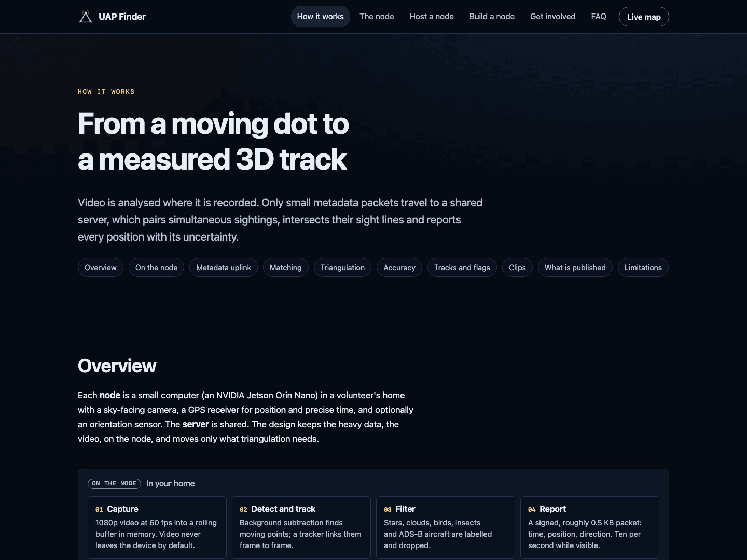This screenshot has height=560, width=747.
Task: Select the How it works nav item
Action: (x=321, y=17)
